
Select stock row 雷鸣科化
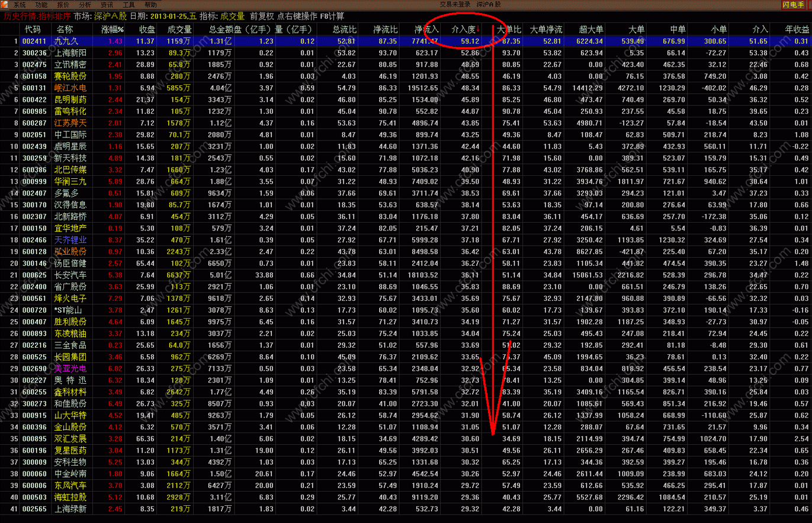406,111
